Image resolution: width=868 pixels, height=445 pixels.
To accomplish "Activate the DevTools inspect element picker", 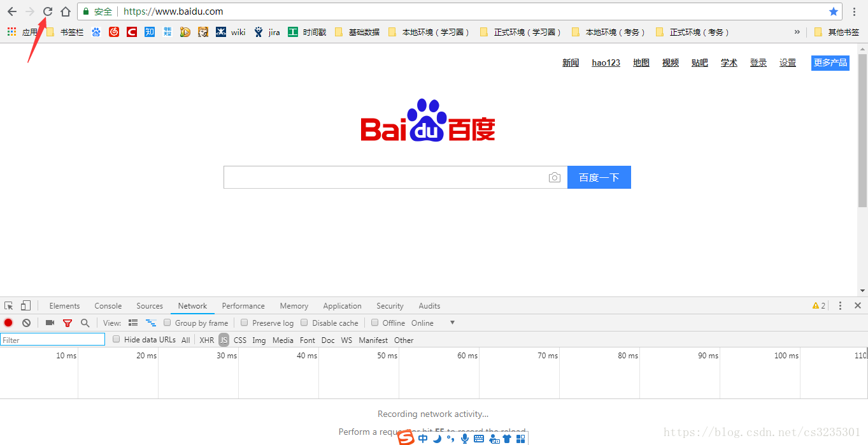I will (x=9, y=306).
